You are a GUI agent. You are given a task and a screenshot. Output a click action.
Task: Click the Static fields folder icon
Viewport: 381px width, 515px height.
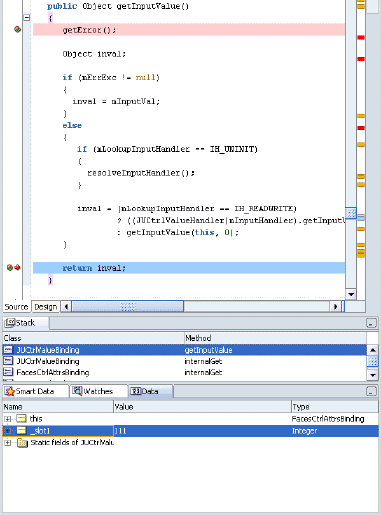22,443
